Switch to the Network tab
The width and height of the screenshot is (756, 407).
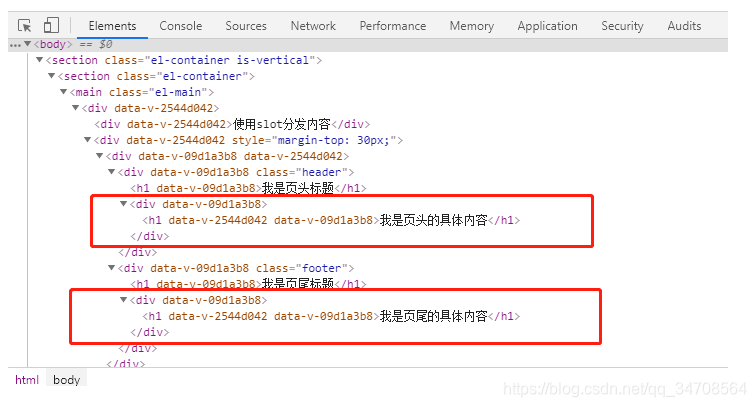(313, 26)
